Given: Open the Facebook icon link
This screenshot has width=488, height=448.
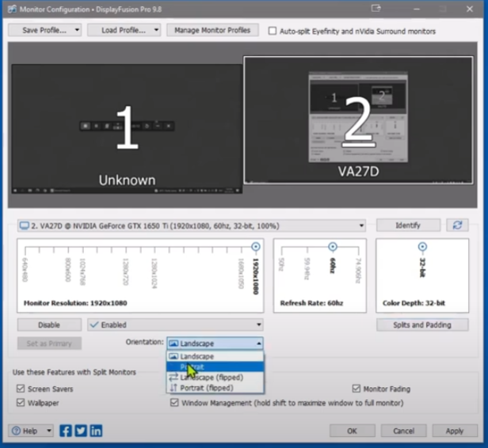Looking at the screenshot, I should (x=66, y=431).
